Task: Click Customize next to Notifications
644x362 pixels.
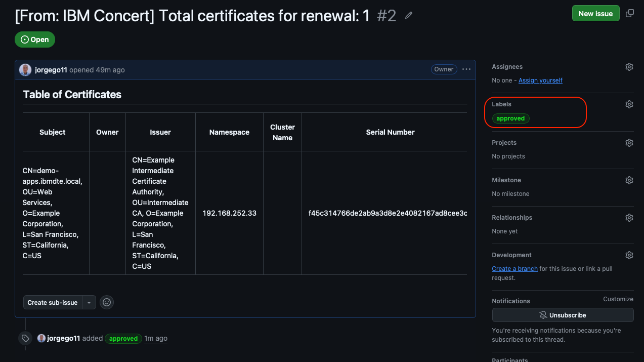Action: coord(618,299)
